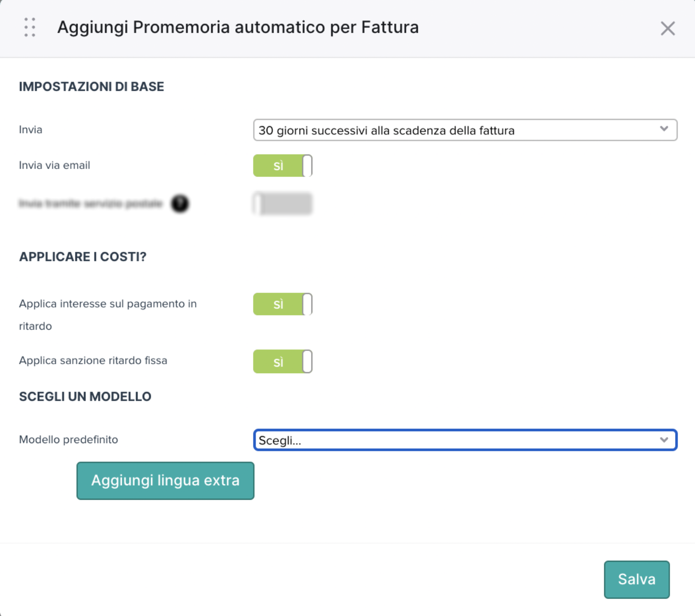This screenshot has width=695, height=616.
Task: Click the Invia dropdown chevron arrow
Action: (x=664, y=129)
